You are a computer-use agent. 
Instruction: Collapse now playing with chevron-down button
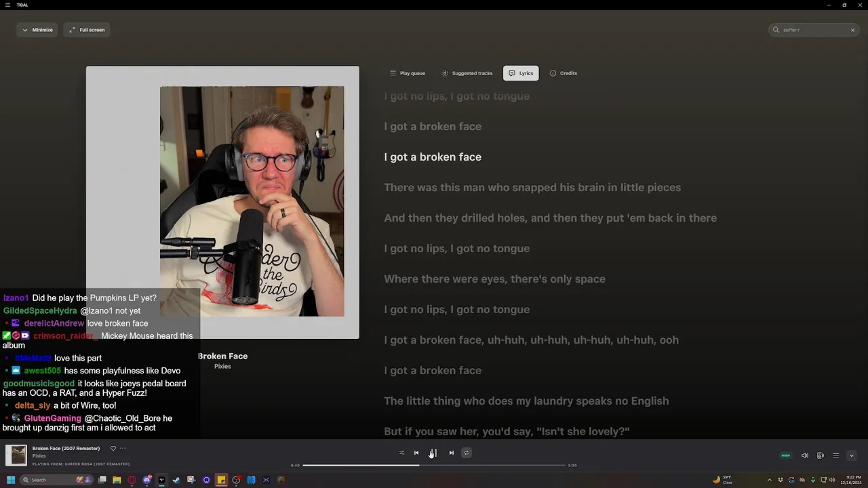point(852,455)
